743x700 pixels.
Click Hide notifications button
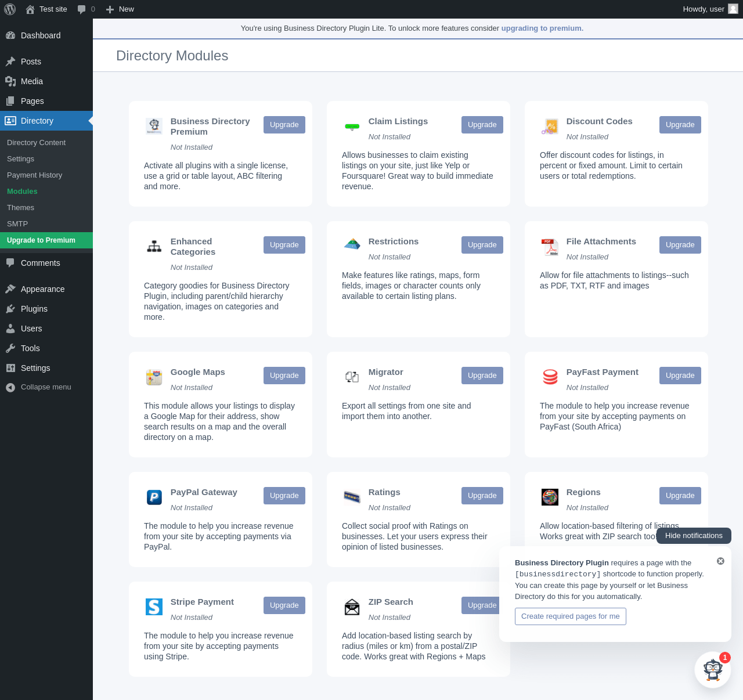pos(694,536)
